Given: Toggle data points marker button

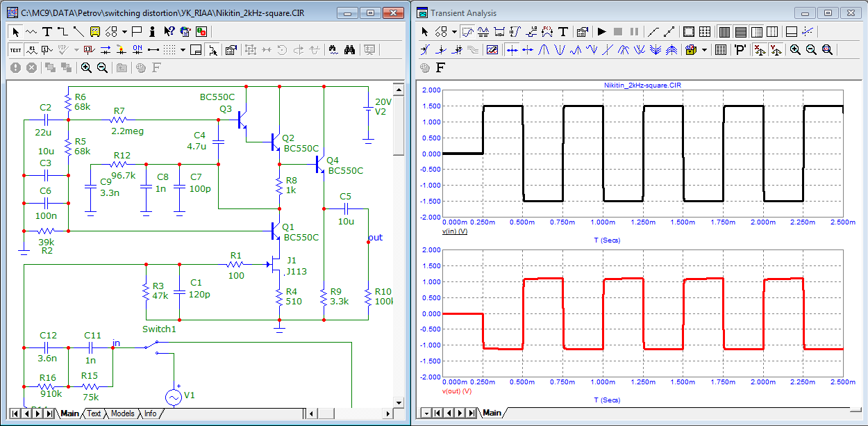Looking at the screenshot, I should 653,31.
